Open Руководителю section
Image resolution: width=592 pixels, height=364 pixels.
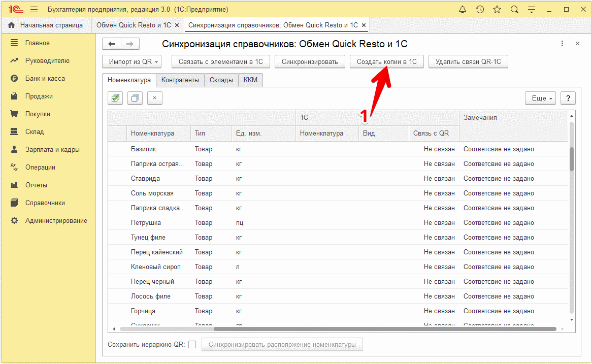tap(48, 61)
